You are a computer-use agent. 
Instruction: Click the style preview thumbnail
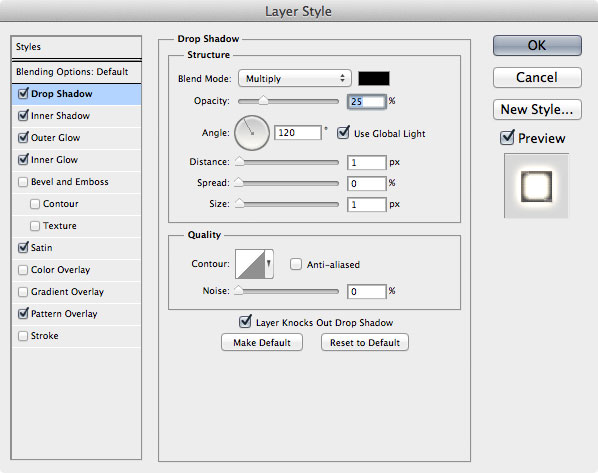pos(536,186)
